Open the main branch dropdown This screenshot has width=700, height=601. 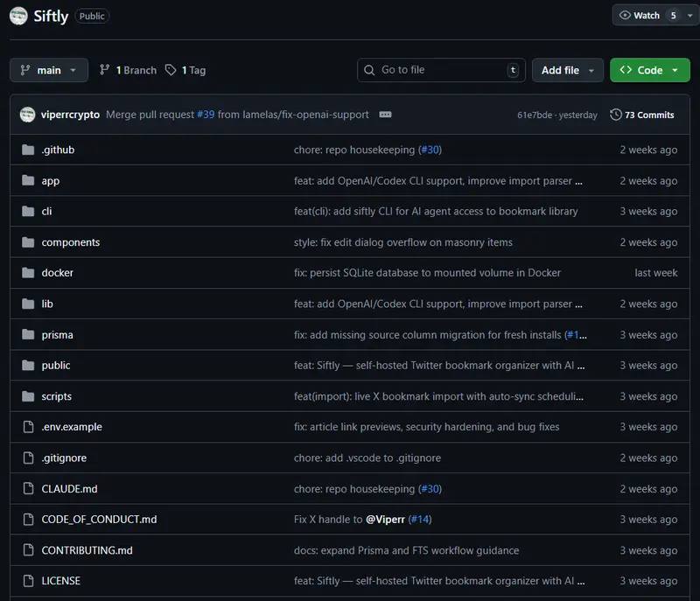[x=49, y=70]
